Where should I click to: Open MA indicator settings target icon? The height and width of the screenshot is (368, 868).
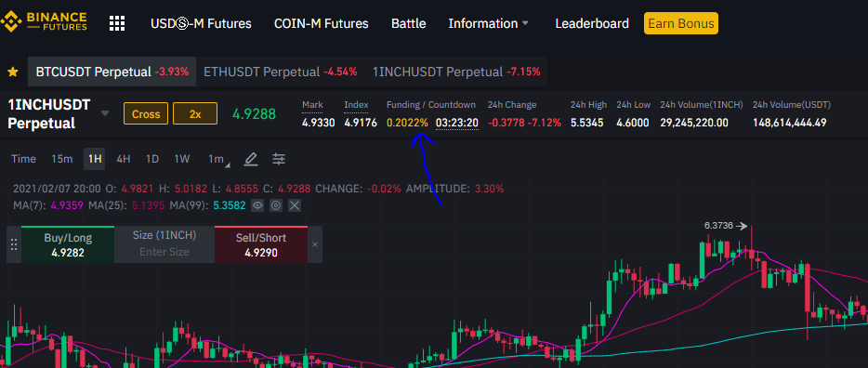click(x=276, y=205)
